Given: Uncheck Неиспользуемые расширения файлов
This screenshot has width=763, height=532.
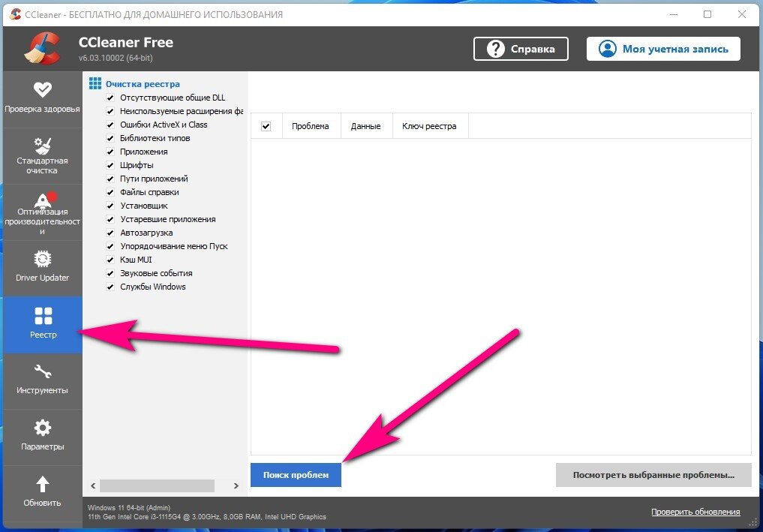Looking at the screenshot, I should [x=110, y=111].
